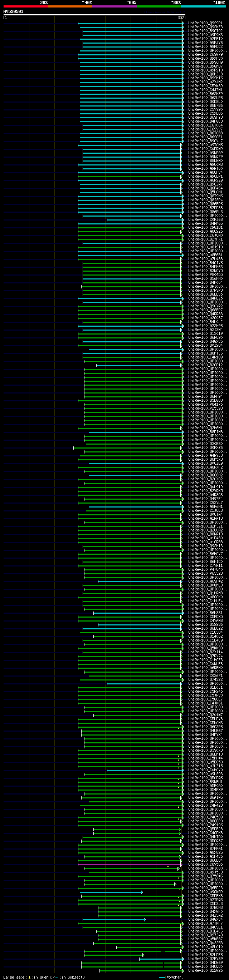Click hit label UniRef100_Q1HRM3
Screen dimensions: 229x980
pyautogui.click(x=205, y=593)
